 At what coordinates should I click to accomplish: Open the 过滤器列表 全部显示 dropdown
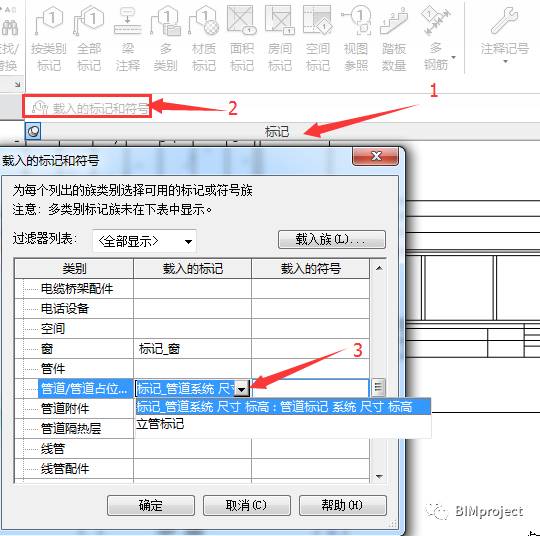pyautogui.click(x=144, y=241)
